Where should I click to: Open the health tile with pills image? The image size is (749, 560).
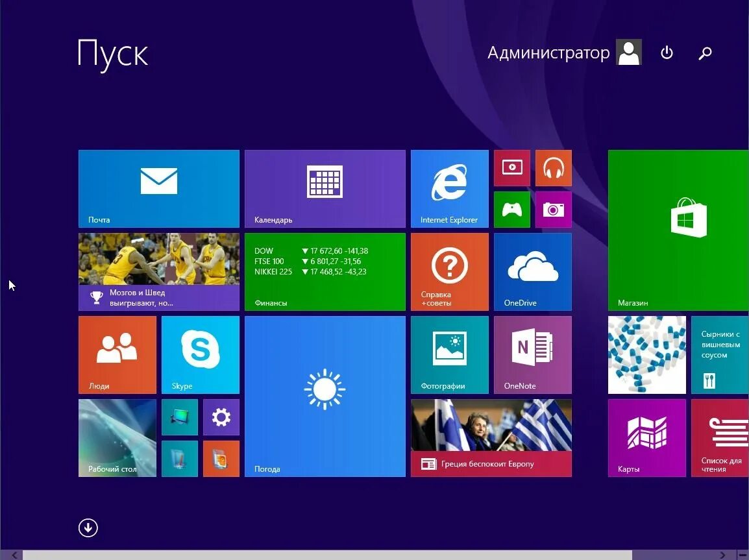click(647, 355)
